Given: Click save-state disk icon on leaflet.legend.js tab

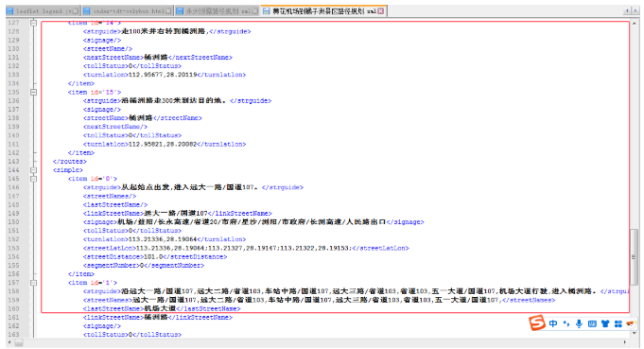Looking at the screenshot, I should click(x=10, y=11).
